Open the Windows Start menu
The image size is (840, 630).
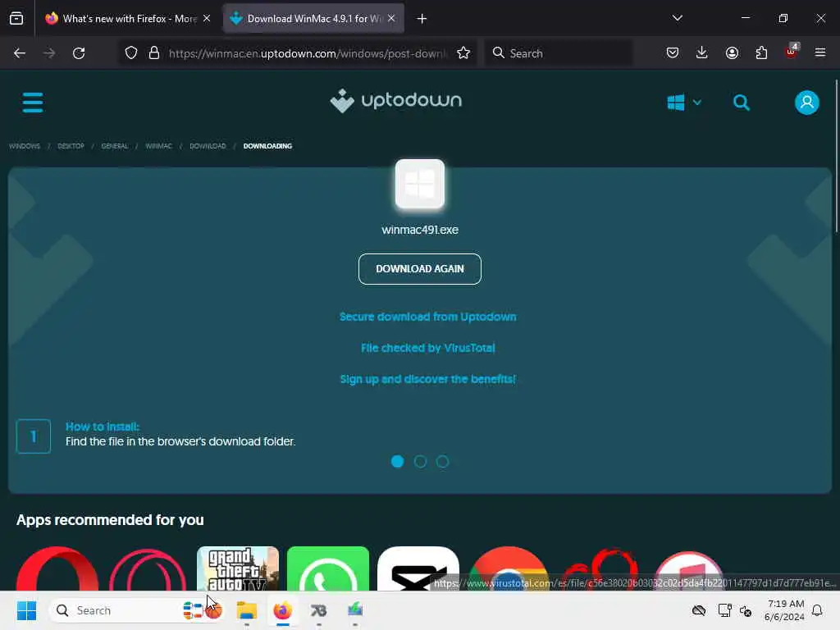[x=26, y=610]
